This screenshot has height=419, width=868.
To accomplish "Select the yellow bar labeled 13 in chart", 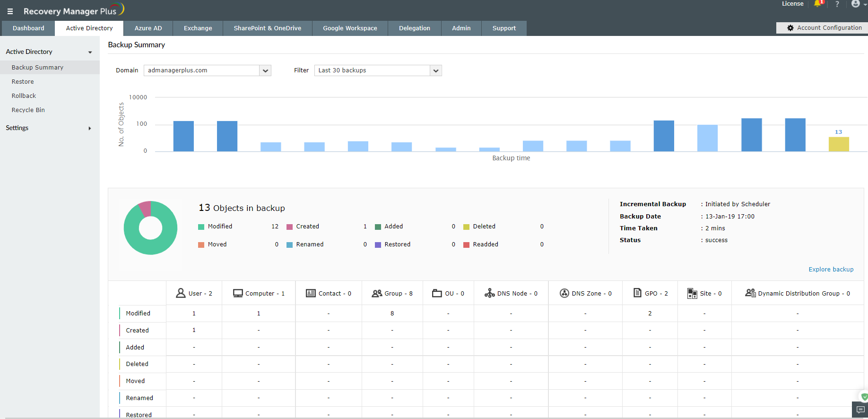I will coord(839,144).
